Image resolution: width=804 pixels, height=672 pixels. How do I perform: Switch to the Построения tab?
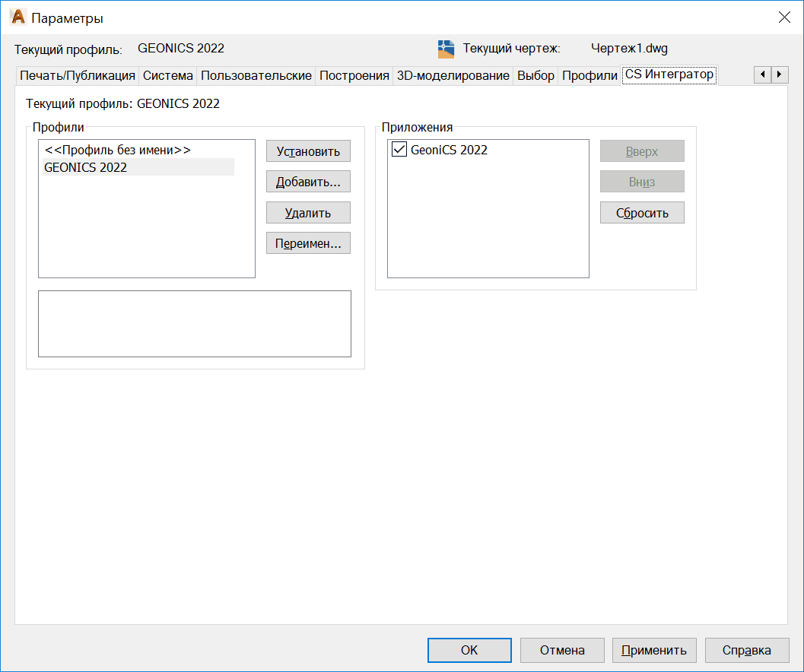[x=354, y=75]
